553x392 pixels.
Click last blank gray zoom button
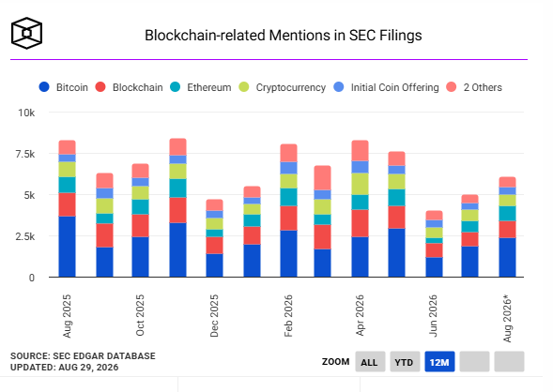[509, 362]
